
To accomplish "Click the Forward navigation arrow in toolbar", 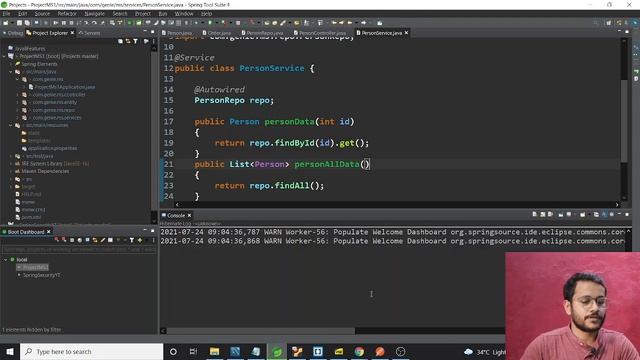I will [x=363, y=23].
